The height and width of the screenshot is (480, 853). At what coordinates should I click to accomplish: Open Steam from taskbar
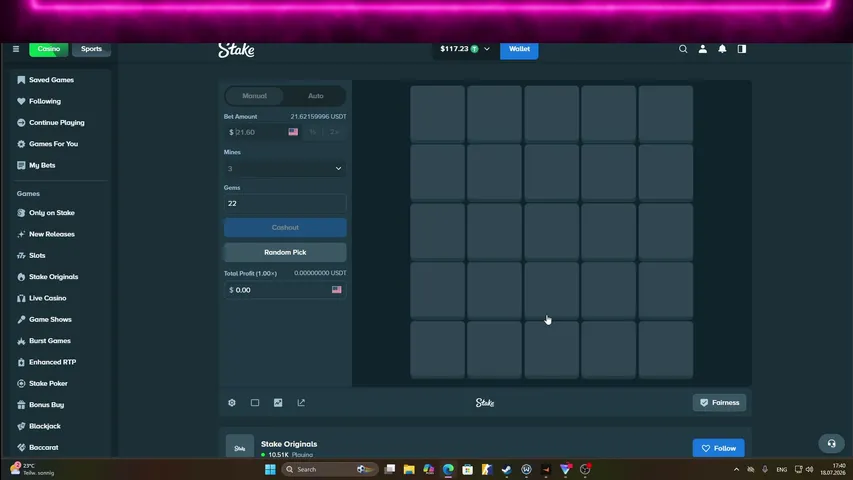click(506, 469)
